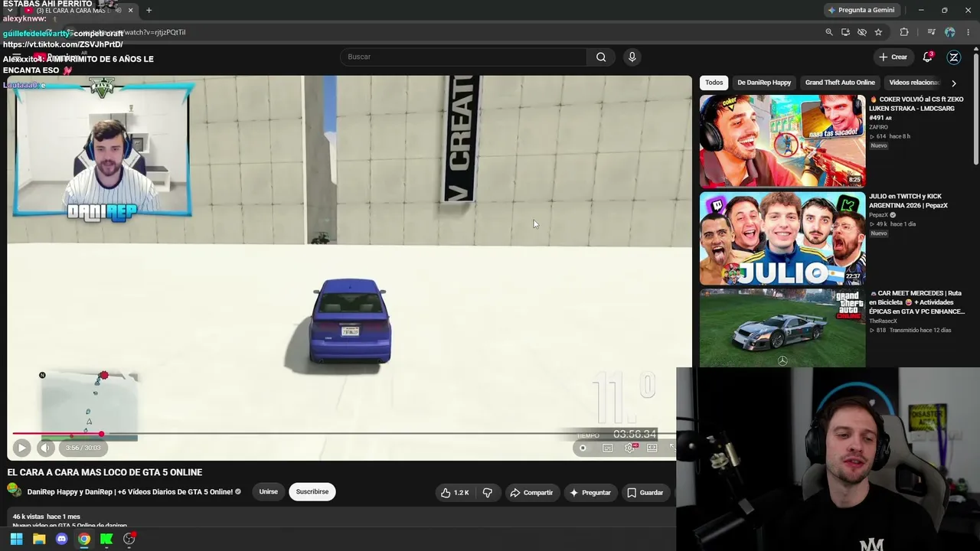
Task: Open the DaniRep Happy channel avatar
Action: [15, 491]
